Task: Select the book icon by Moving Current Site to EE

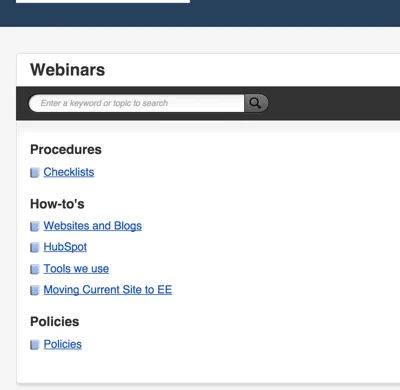Action: pyautogui.click(x=35, y=290)
